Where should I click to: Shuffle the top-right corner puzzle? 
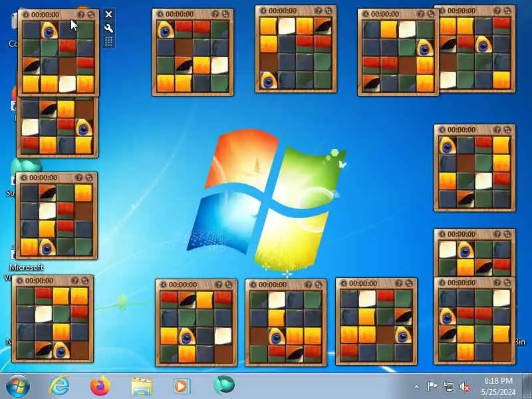[507, 11]
